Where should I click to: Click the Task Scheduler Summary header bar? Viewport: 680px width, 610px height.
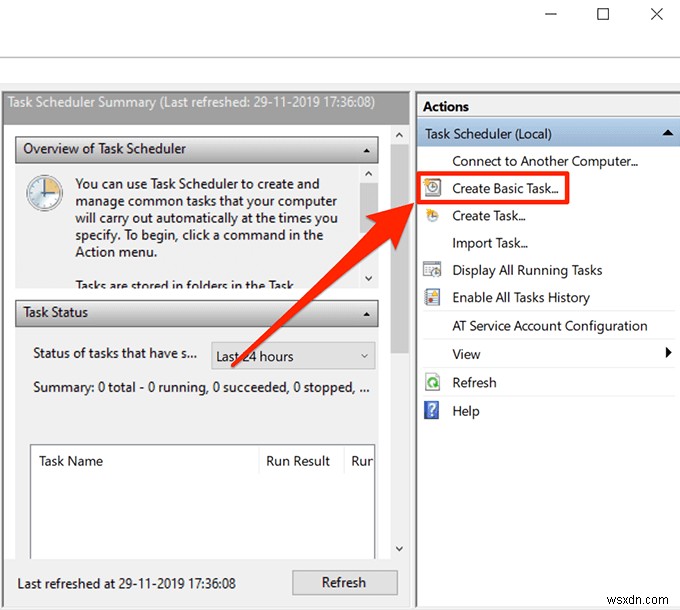coord(206,108)
